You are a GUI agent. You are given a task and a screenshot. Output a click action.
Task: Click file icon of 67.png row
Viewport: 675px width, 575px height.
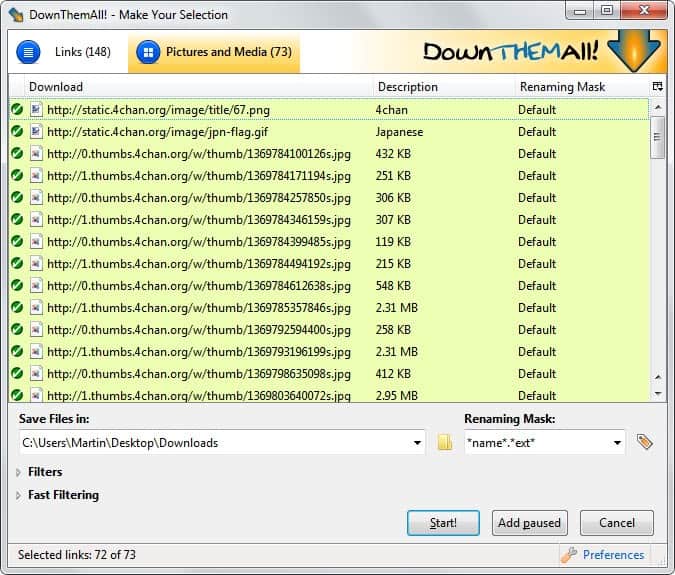point(36,110)
